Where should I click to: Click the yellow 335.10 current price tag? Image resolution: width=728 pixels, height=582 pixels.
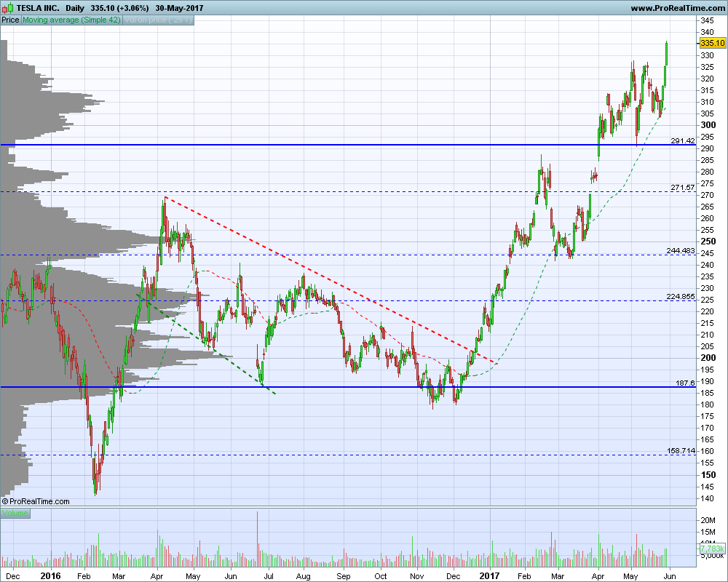point(713,43)
